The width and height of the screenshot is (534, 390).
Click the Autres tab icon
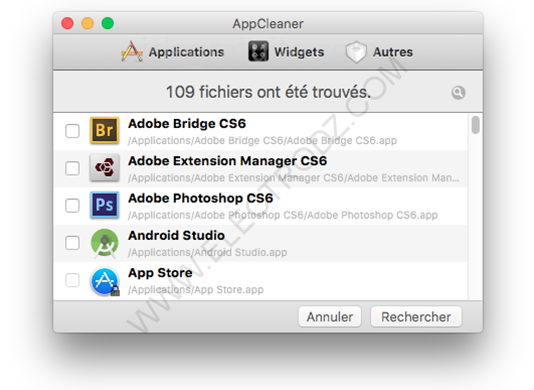click(x=356, y=52)
